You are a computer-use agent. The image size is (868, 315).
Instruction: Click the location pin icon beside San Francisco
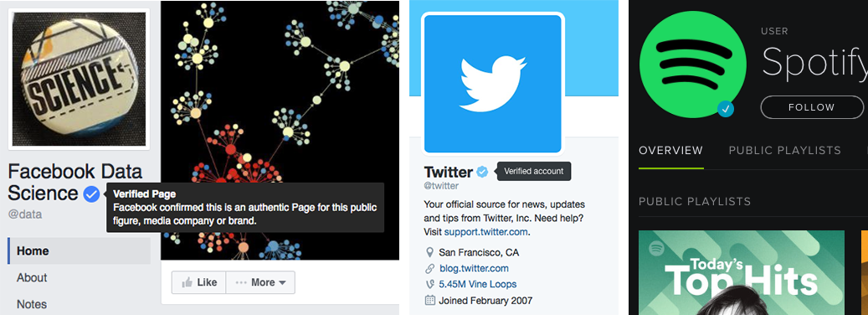pos(430,252)
